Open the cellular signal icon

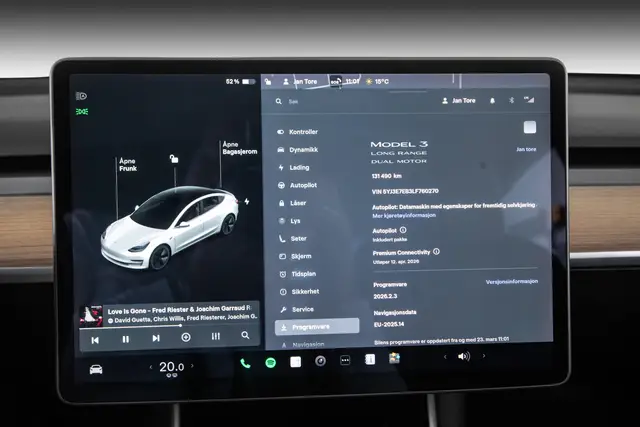[x=529, y=100]
